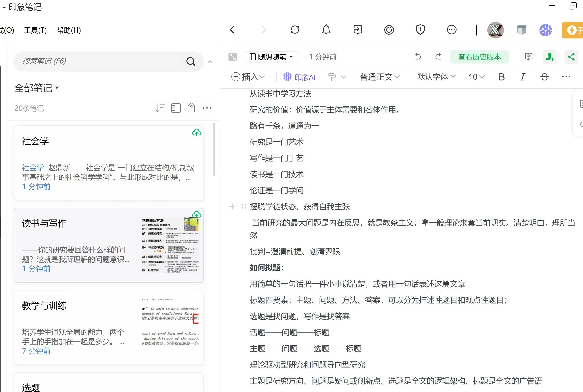
Task: Click the note list sort icon
Action: (x=160, y=108)
